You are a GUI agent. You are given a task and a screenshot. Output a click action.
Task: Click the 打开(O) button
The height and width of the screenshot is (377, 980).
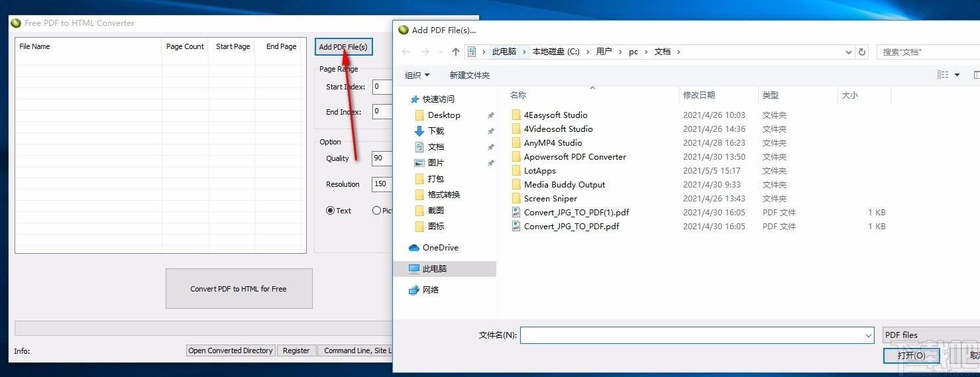tap(912, 356)
